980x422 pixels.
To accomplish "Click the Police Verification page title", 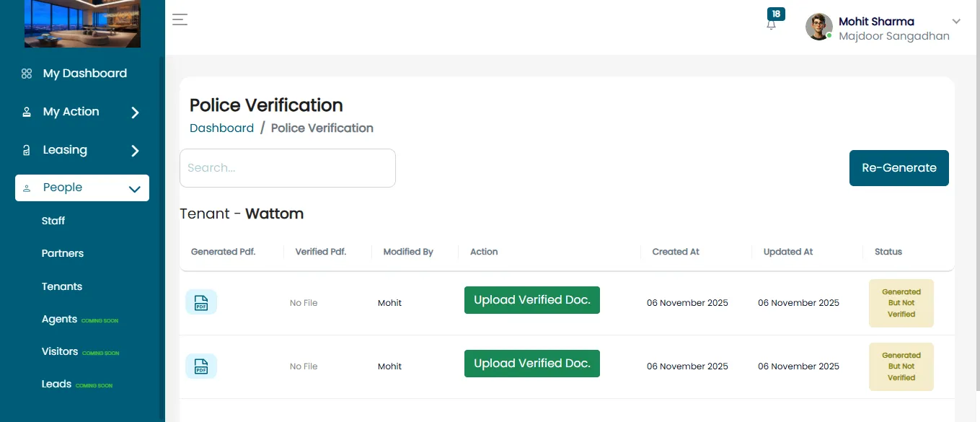I will [266, 105].
